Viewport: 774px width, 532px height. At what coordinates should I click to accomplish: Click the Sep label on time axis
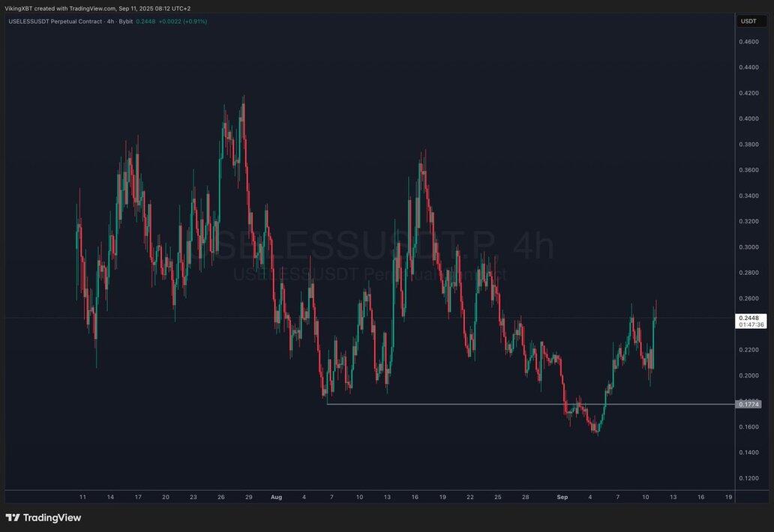(x=562, y=497)
